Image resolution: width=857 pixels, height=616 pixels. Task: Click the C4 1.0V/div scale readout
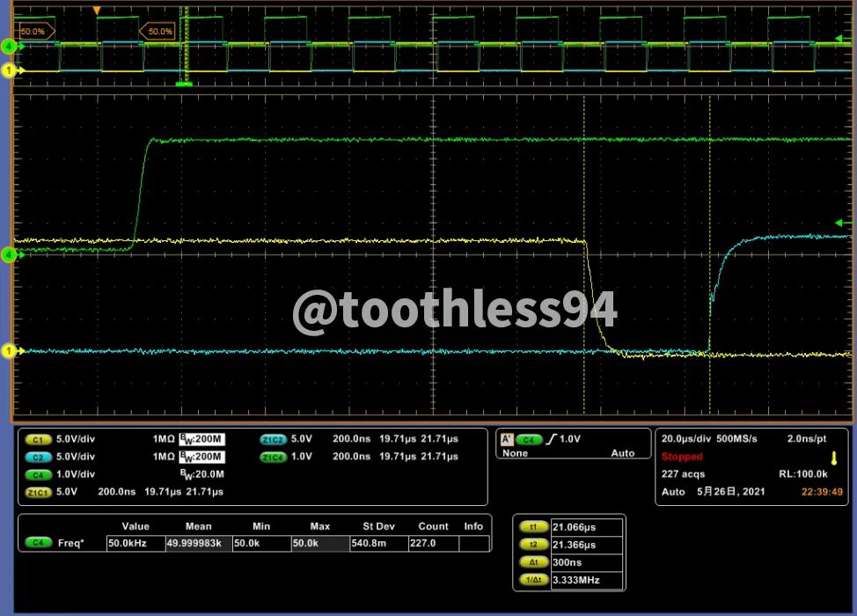pyautogui.click(x=76, y=474)
